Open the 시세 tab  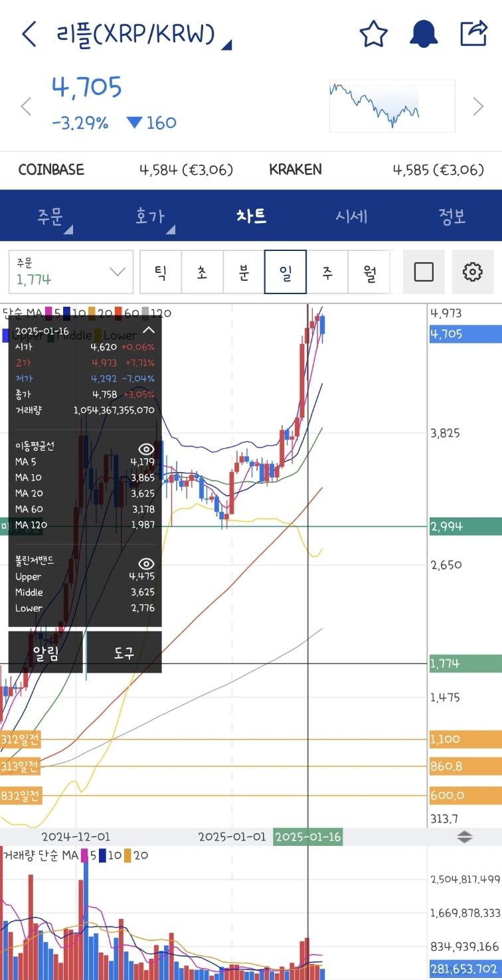pos(351,216)
